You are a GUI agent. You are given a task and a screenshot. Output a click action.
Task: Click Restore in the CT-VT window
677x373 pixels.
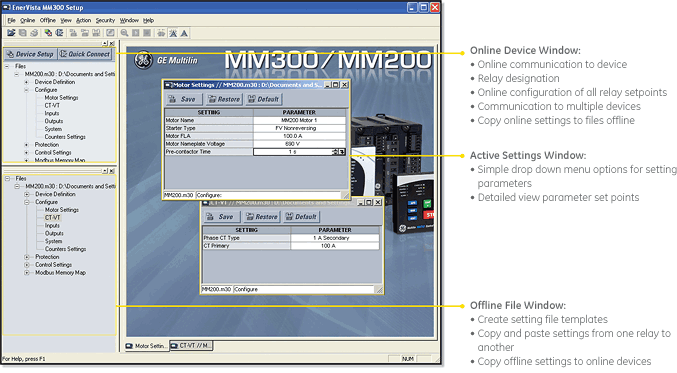pyautogui.click(x=262, y=217)
